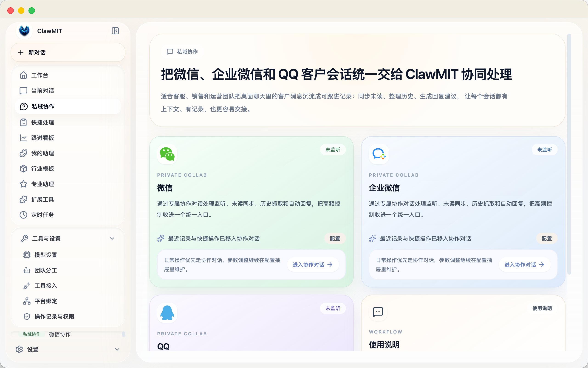This screenshot has height=368, width=588.
Task: Click the 模型设置 chip icon
Action: [27, 255]
